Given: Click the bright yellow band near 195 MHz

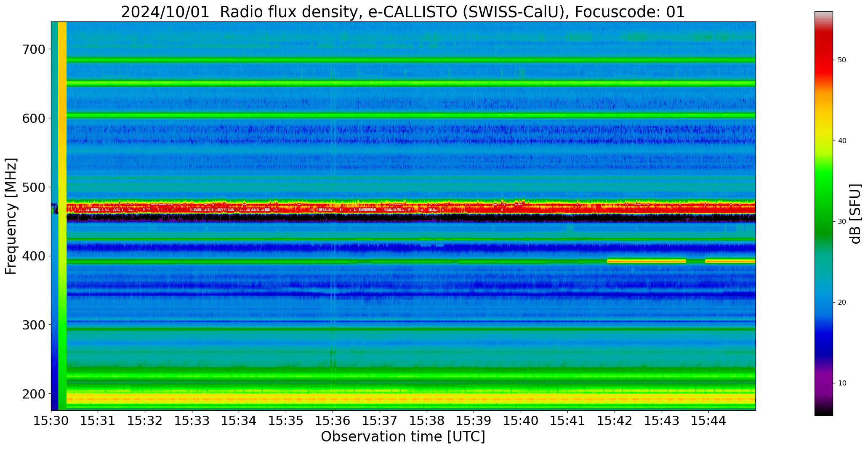Looking at the screenshot, I should 411,399.
